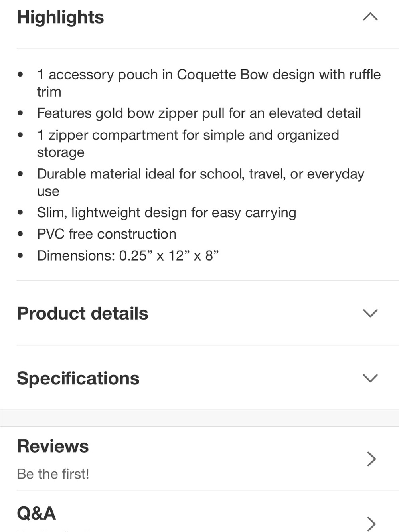Open Reviews using the right arrow
This screenshot has height=532, width=399.
[x=371, y=459]
